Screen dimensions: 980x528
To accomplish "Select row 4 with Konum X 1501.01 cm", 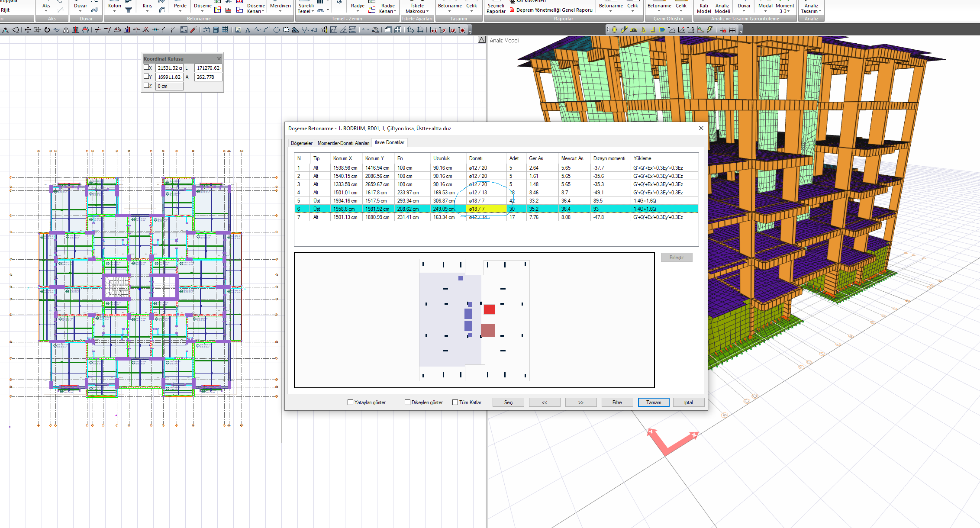I will coord(496,193).
